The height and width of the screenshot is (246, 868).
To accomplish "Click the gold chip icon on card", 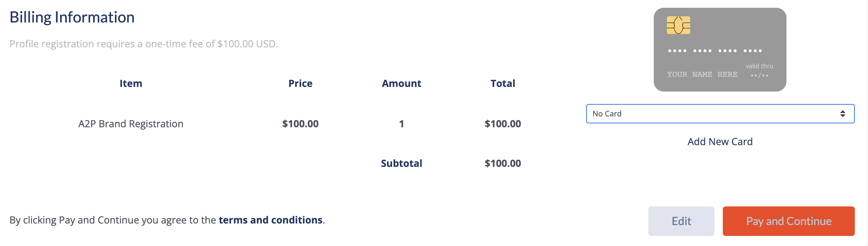I will click(678, 25).
